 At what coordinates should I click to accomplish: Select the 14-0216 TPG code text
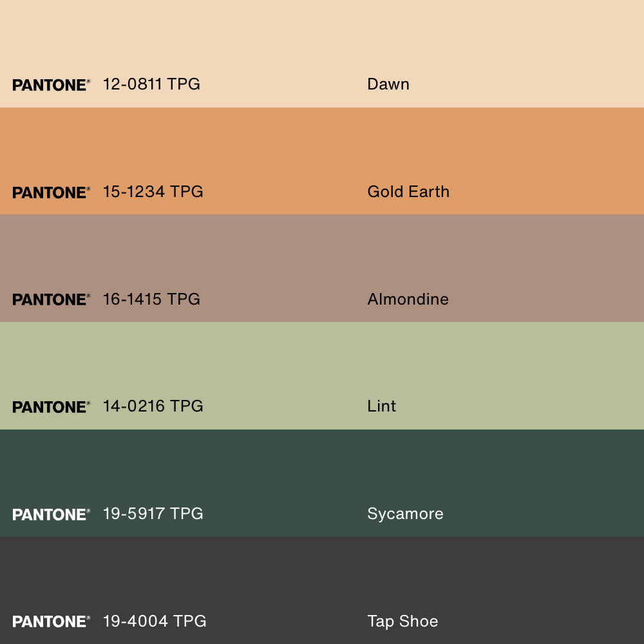(x=153, y=406)
